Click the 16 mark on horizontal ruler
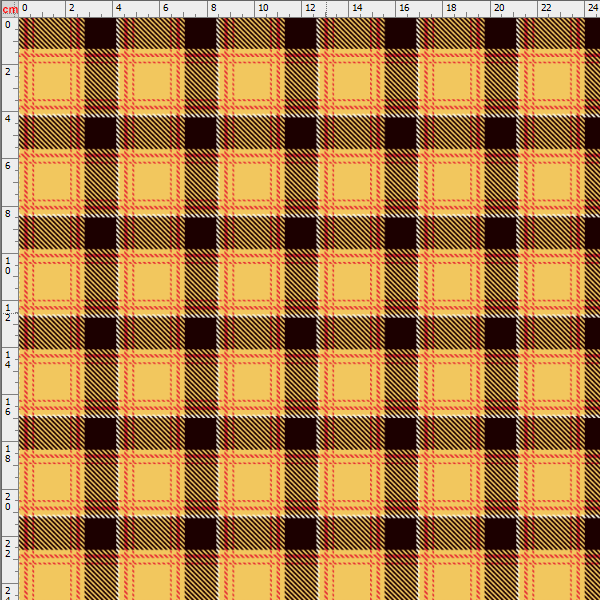This screenshot has height=600, width=600. pyautogui.click(x=404, y=8)
